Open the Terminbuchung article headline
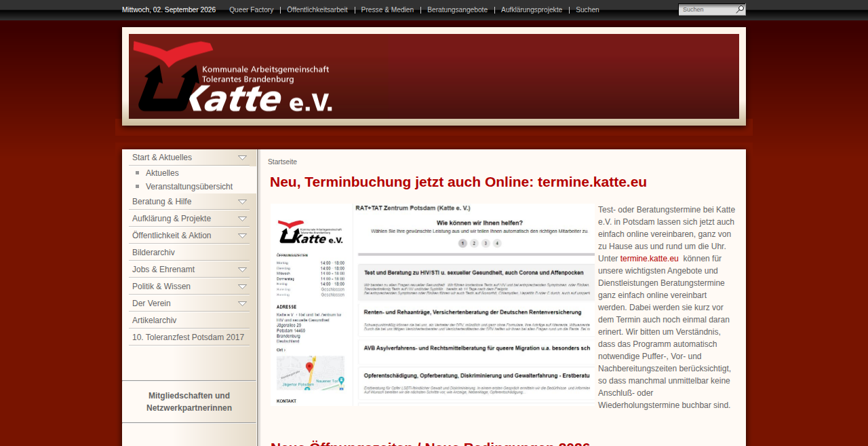868x446 pixels. tap(458, 182)
